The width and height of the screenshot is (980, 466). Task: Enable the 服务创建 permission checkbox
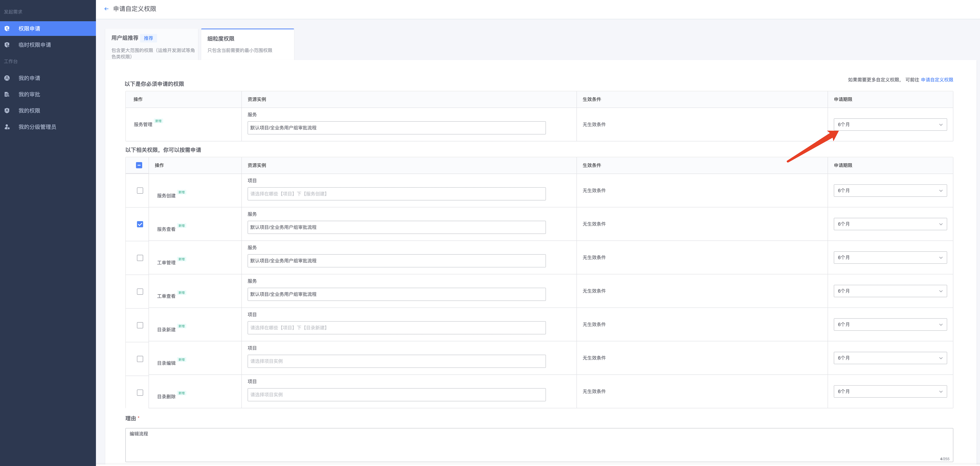point(140,190)
